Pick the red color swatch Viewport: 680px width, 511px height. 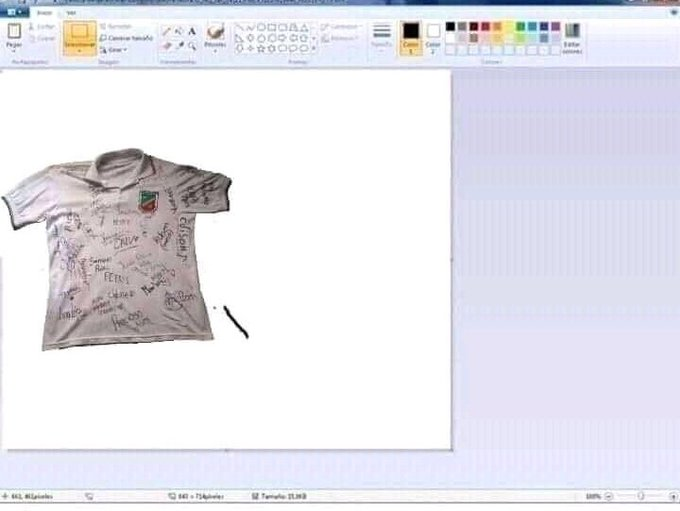[x=486, y=27]
